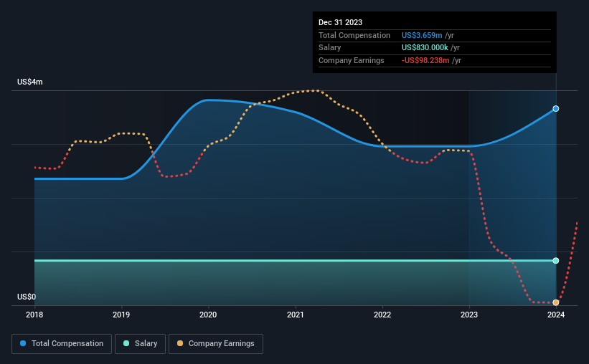The image size is (589, 364).
Task: Click the 2024 x-axis label
Action: tap(556, 315)
